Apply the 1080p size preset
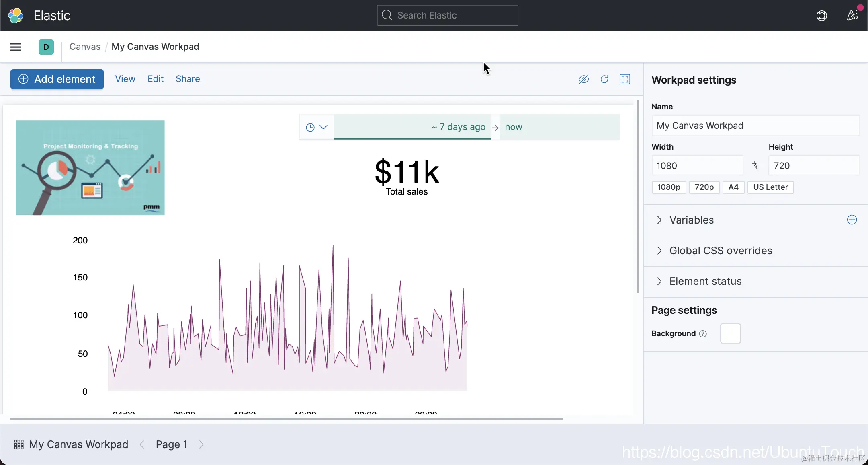Viewport: 868px width, 465px height. [669, 187]
